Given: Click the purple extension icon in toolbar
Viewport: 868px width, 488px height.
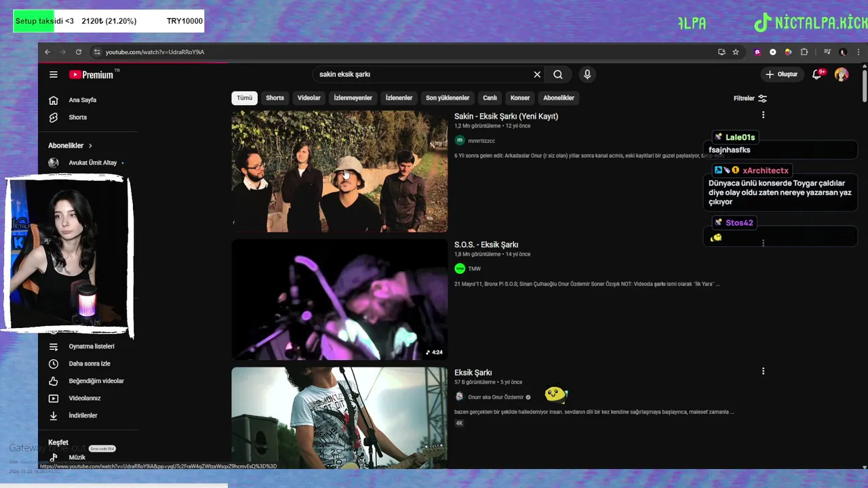Looking at the screenshot, I should [x=757, y=52].
